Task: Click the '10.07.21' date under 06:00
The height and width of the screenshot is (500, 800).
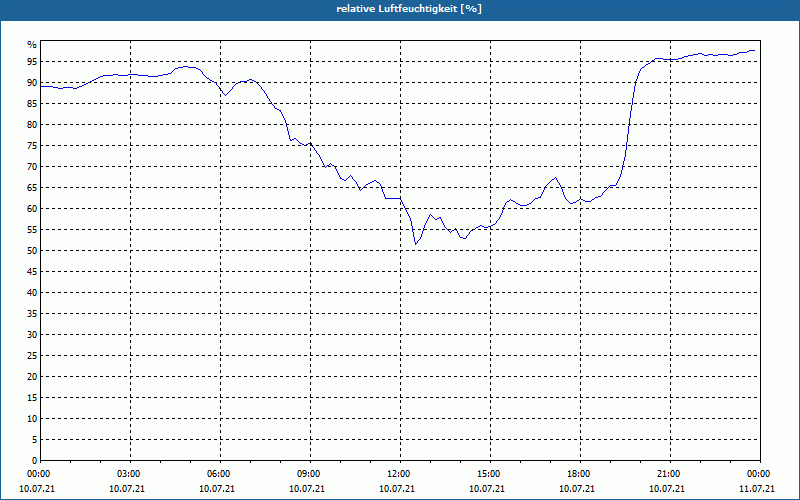Action: point(217,489)
